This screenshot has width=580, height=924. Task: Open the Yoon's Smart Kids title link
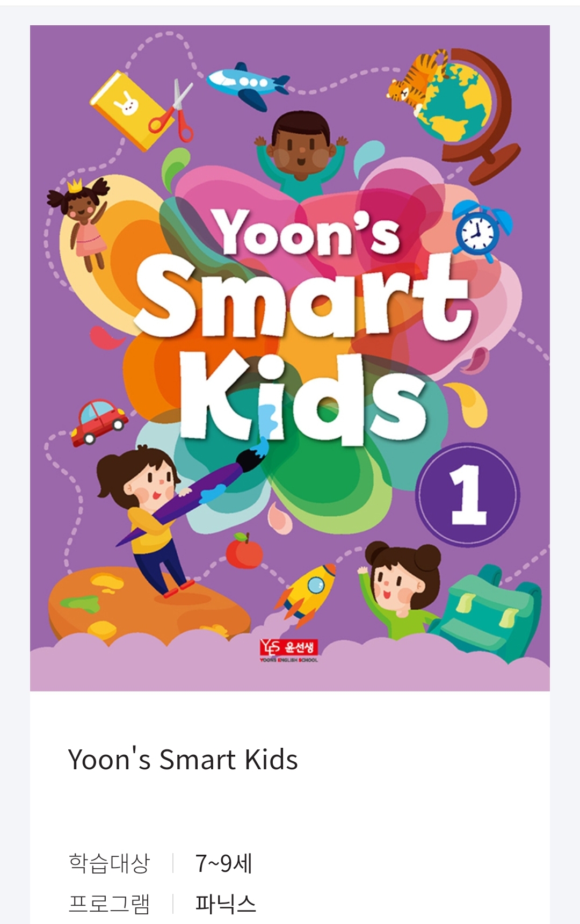point(183,760)
